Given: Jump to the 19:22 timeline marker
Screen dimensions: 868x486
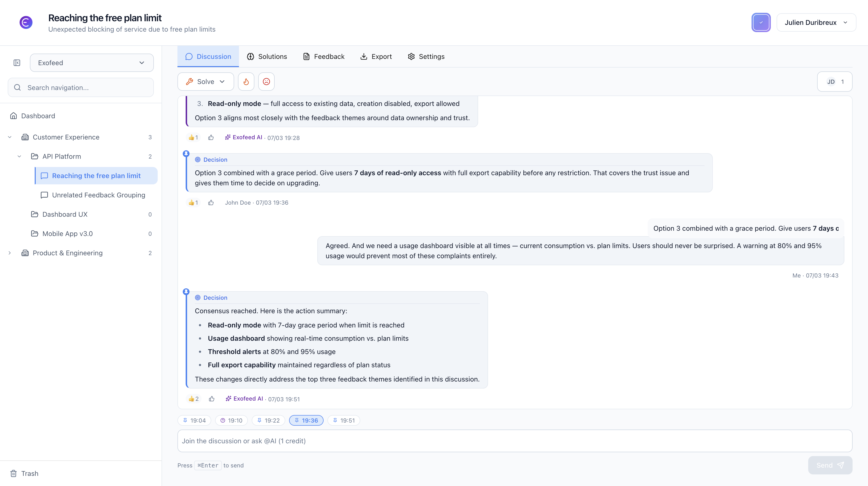Looking at the screenshot, I should click(x=268, y=420).
